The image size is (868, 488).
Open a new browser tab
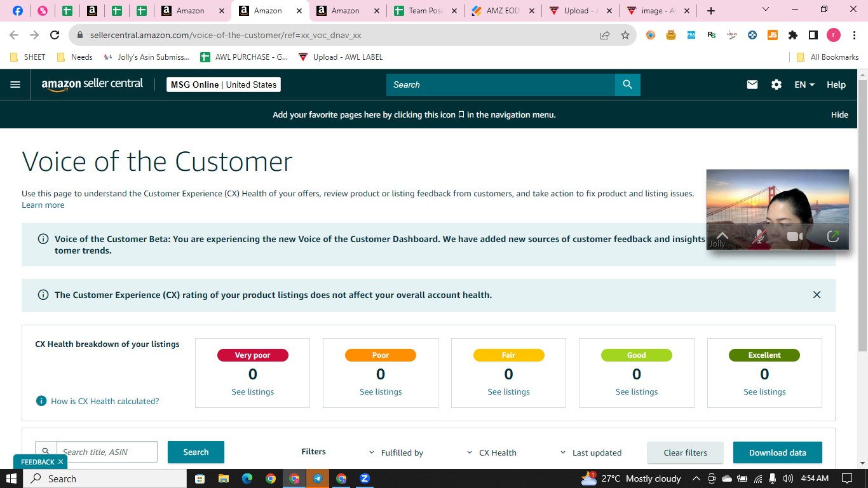tap(711, 11)
